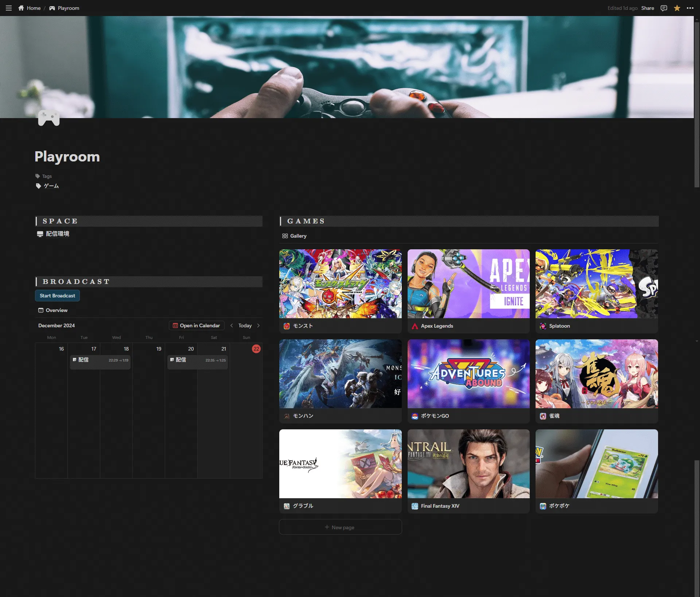Click Open in Calendar button
Screen dimensions: 700x597
click(x=197, y=325)
